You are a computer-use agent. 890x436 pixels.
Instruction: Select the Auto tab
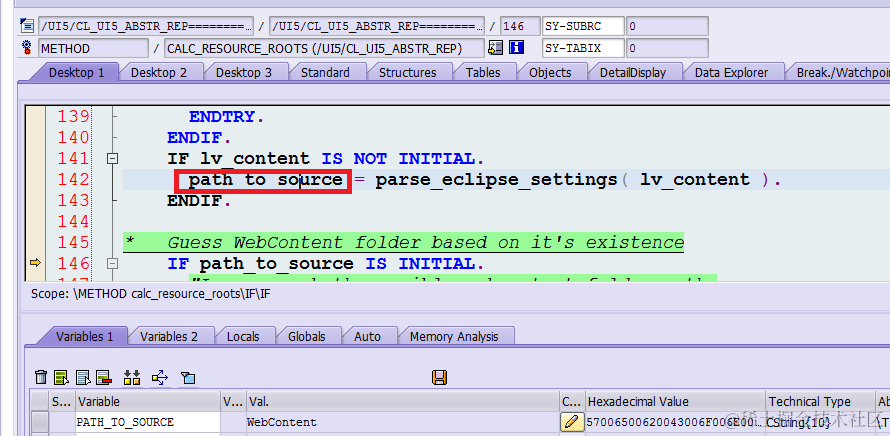[367, 336]
